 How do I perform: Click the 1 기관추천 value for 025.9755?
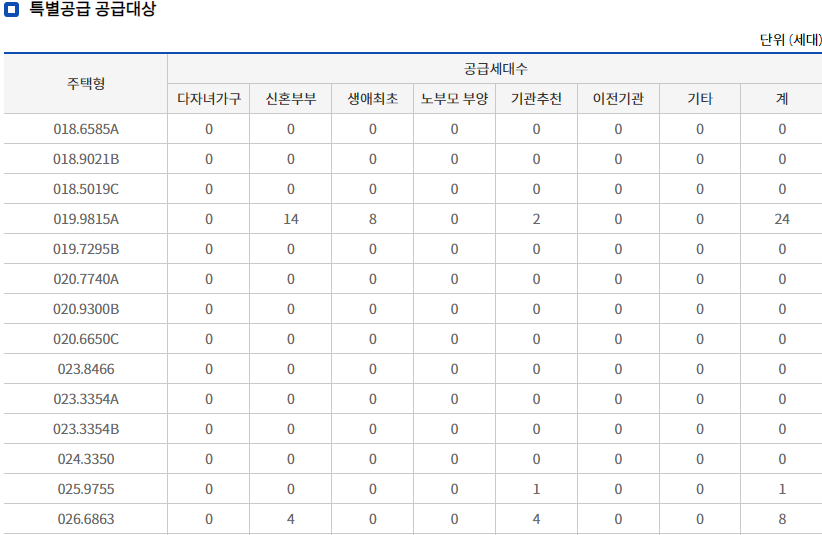click(x=536, y=489)
